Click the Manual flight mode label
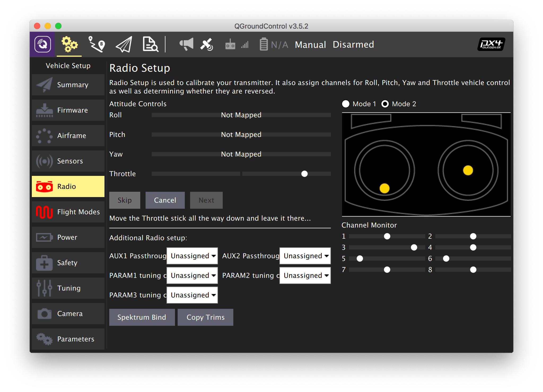 coord(310,44)
